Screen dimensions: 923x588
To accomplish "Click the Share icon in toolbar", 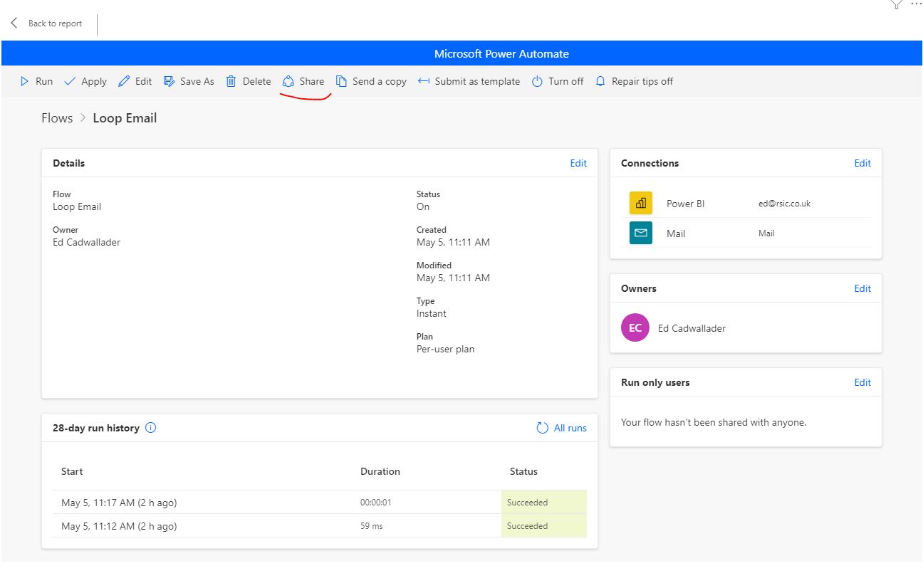I will (288, 81).
